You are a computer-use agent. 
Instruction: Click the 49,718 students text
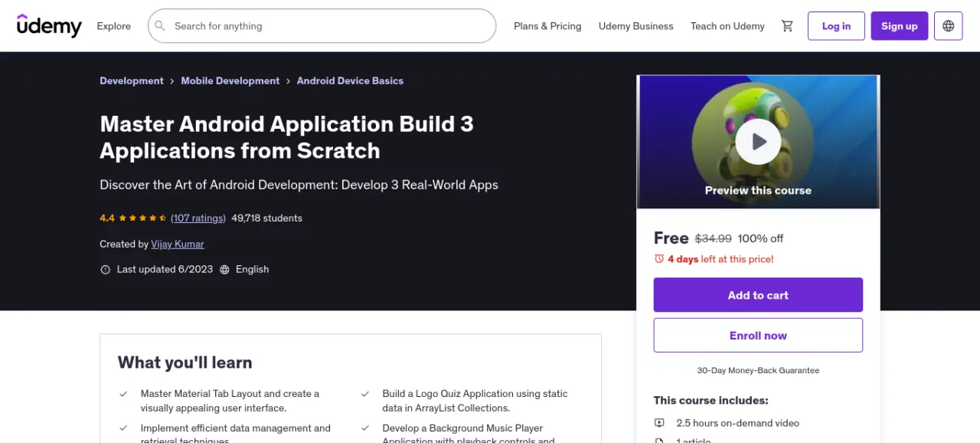click(x=266, y=218)
